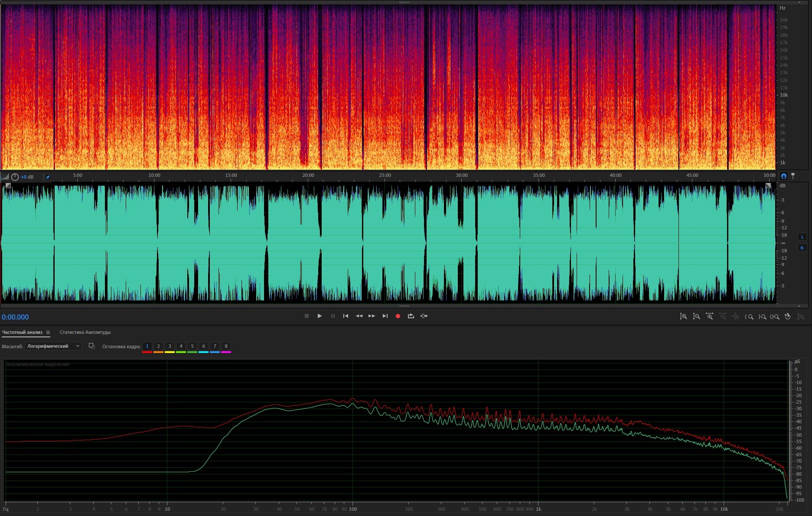Click the Rewind button
This screenshot has height=516, width=812.
[359, 316]
